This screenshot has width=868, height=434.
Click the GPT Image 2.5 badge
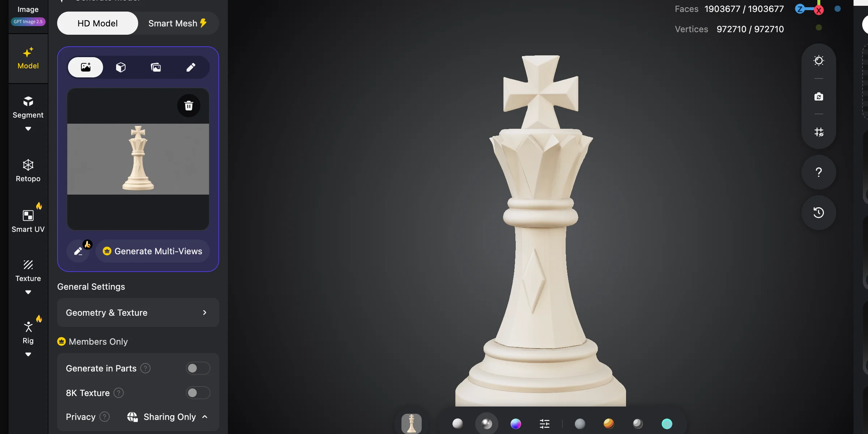(x=28, y=22)
